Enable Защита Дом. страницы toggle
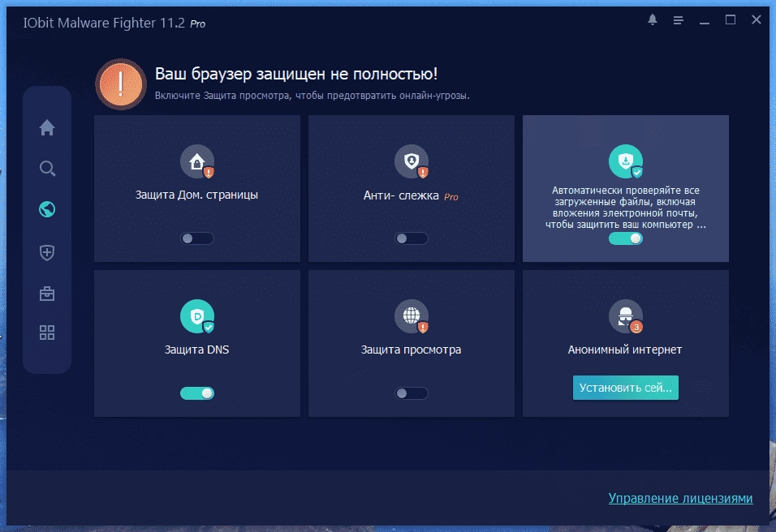The height and width of the screenshot is (532, 776). pos(197,238)
